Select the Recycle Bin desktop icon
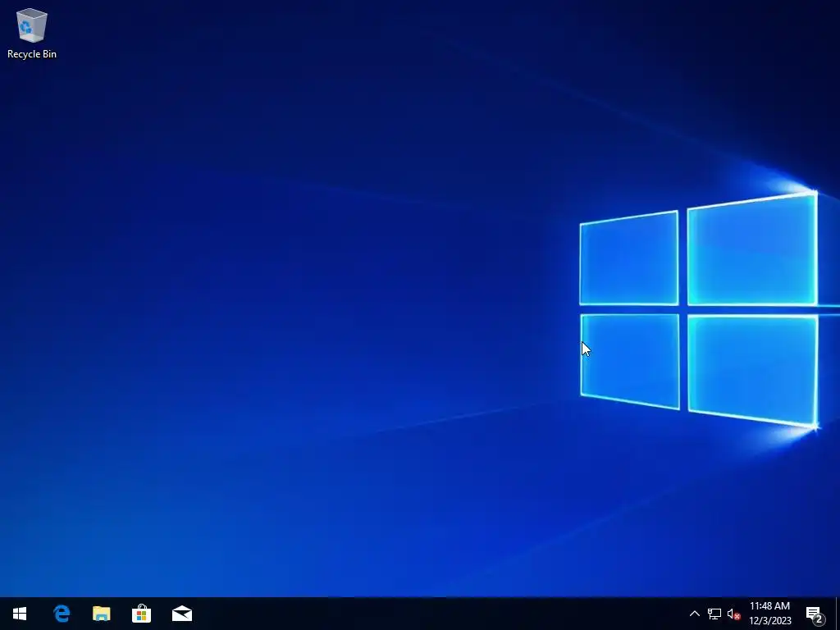840x630 pixels. point(32,33)
